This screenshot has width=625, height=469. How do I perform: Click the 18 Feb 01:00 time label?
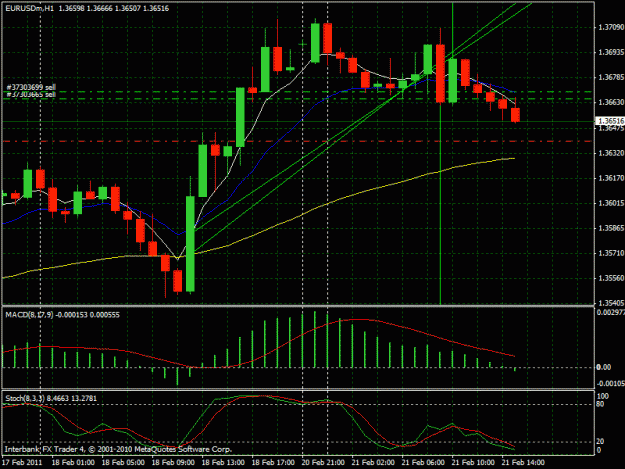pyautogui.click(x=73, y=463)
